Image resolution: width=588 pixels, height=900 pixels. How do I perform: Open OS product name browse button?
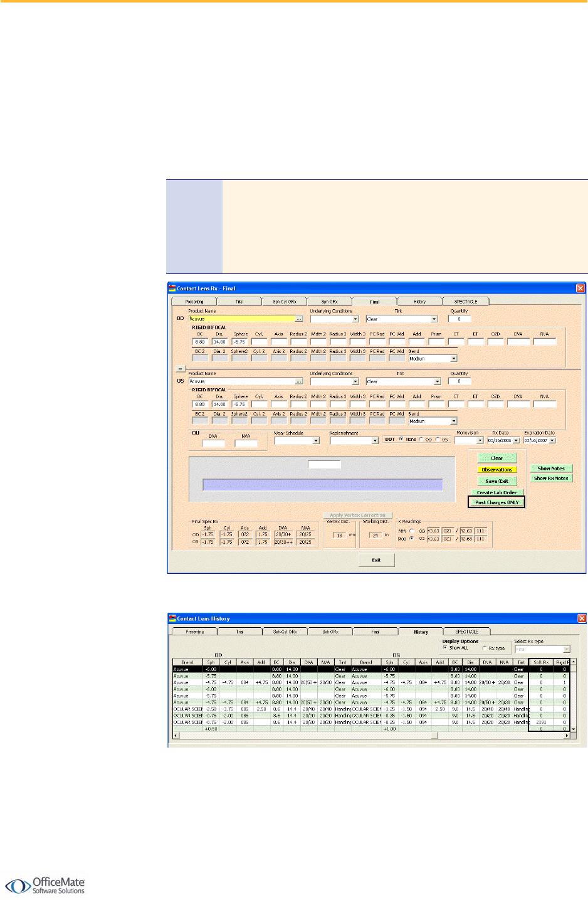[299, 381]
